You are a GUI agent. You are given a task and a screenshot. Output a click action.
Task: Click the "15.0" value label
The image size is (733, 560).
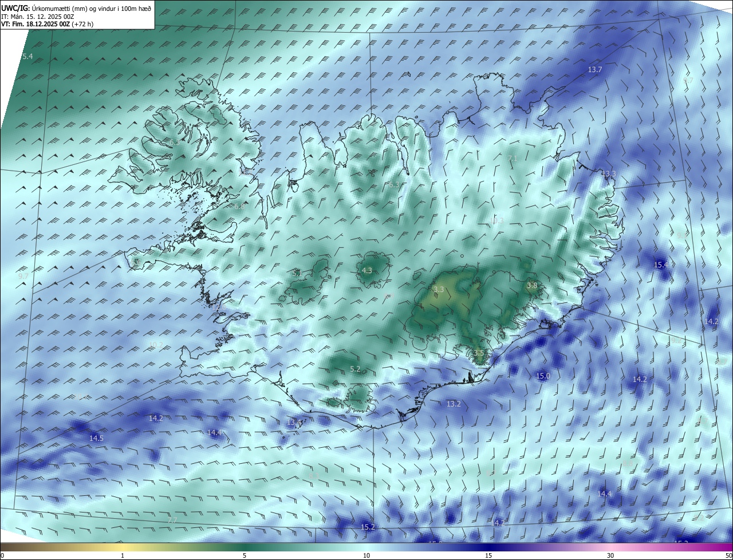(x=543, y=376)
